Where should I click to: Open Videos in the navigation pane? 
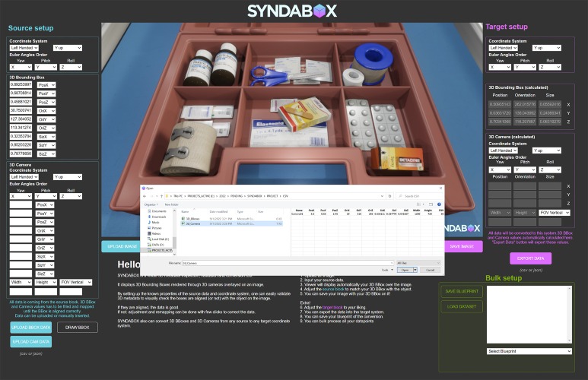tap(155, 233)
